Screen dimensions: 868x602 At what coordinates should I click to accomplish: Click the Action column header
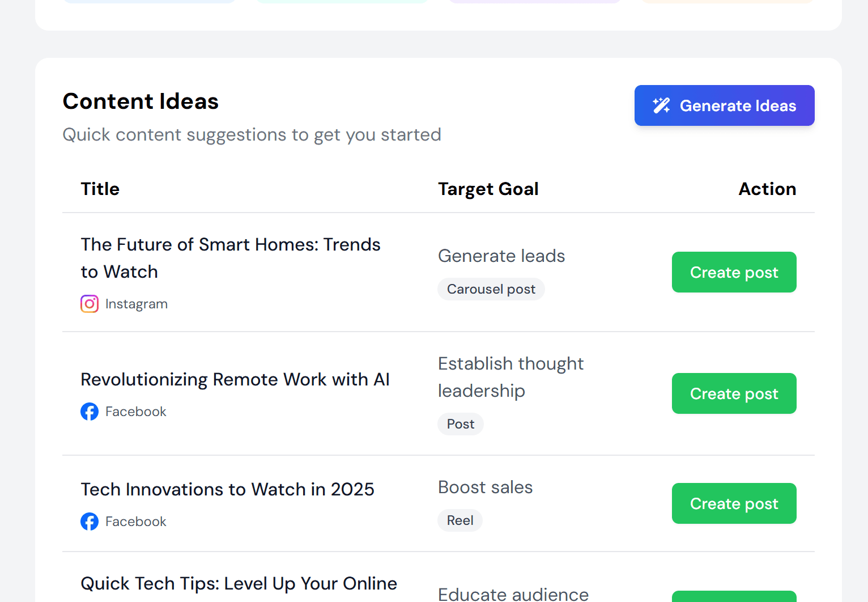point(767,189)
